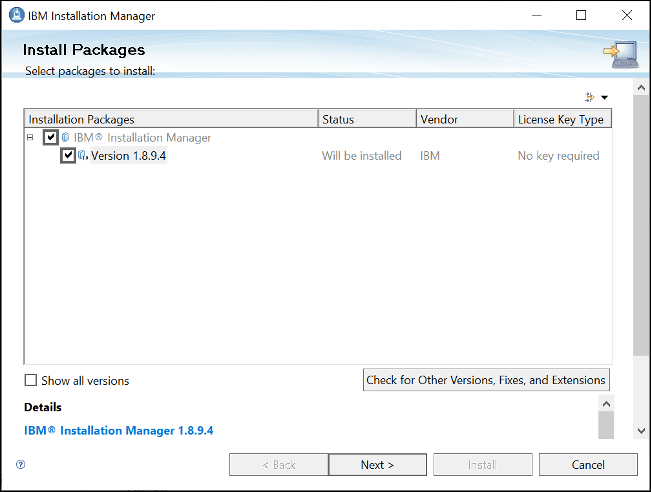The image size is (651, 492).
Task: Close the Installation Manager window
Action: pyautogui.click(x=627, y=15)
